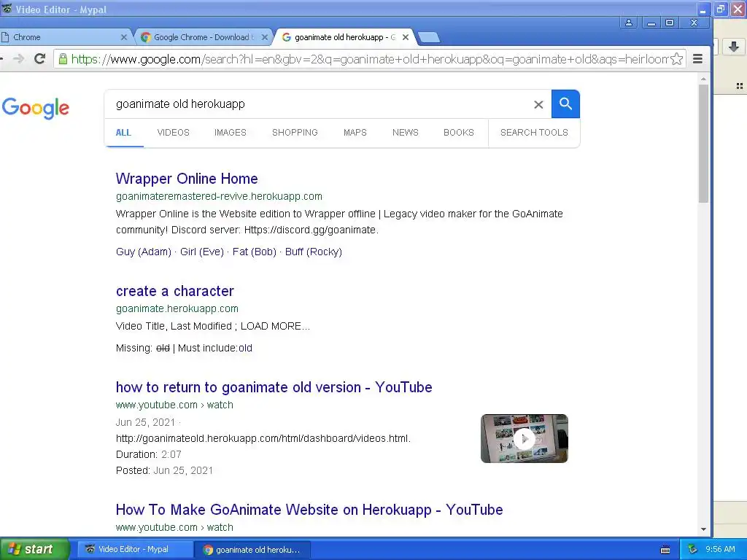747x560 pixels.
Task: Click the taskbar clock showing 9:56 AM
Action: click(720, 549)
